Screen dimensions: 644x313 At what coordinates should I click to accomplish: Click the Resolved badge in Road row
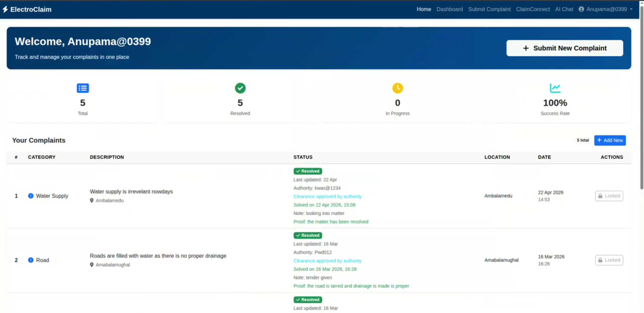pos(308,235)
